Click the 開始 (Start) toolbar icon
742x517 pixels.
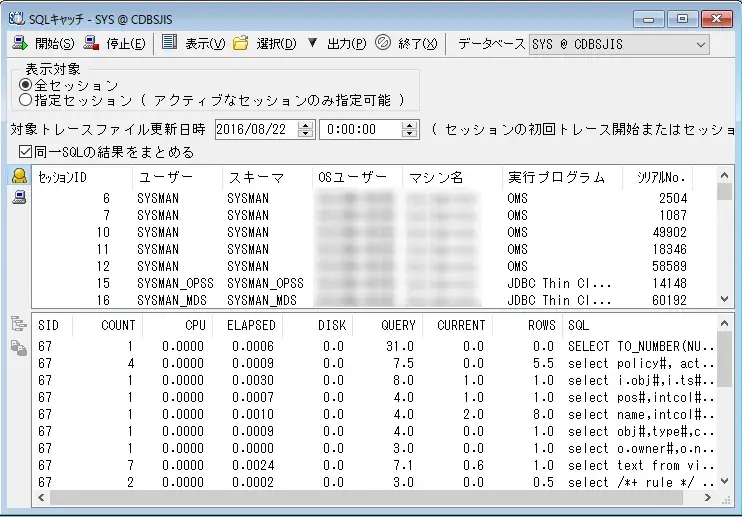[x=20, y=43]
